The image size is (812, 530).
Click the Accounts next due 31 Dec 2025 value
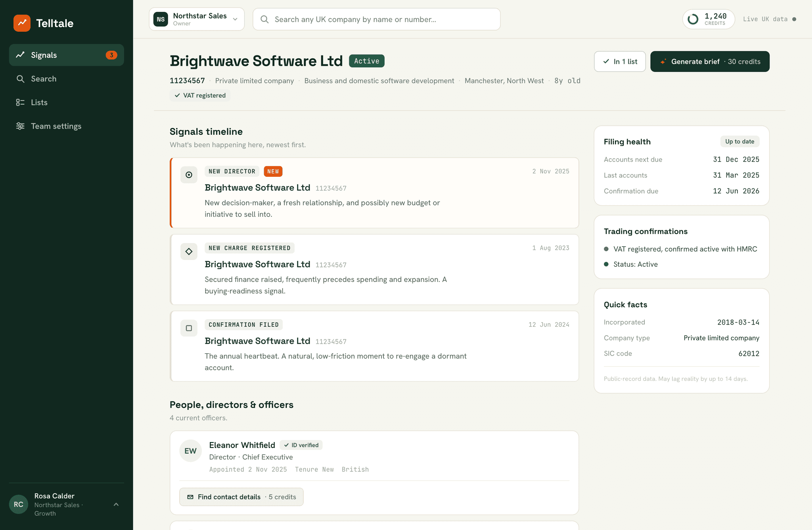(736, 159)
